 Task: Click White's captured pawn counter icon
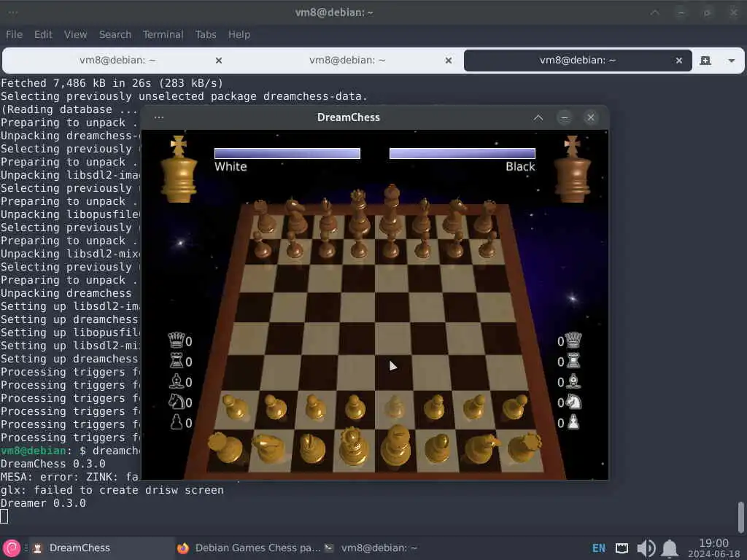[x=177, y=422]
